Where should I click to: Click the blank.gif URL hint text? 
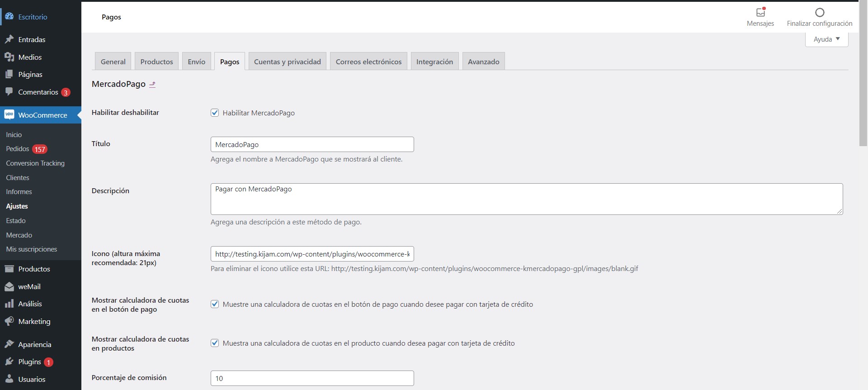pyautogui.click(x=424, y=269)
